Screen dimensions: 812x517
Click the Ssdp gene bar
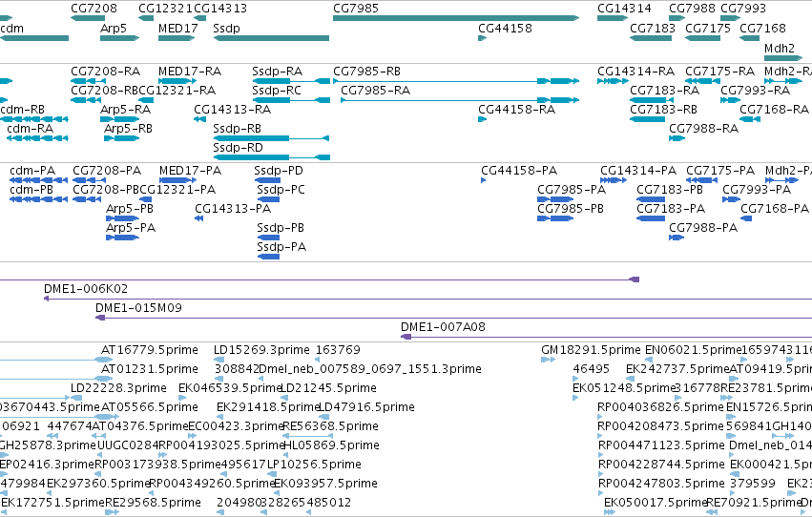(271, 38)
